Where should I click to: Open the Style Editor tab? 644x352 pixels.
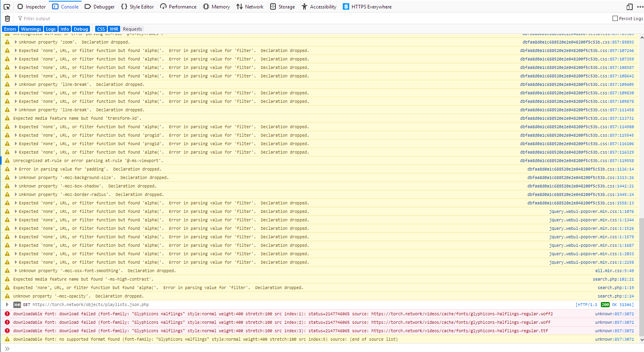138,7
